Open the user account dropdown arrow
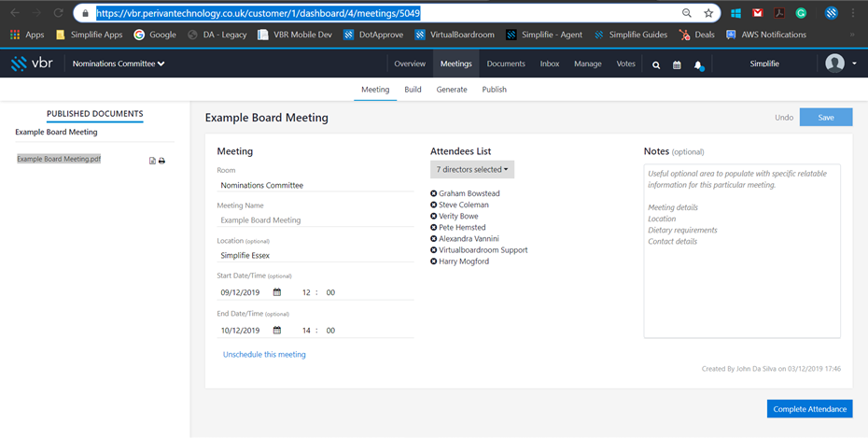This screenshot has width=868, height=438. 854,64
